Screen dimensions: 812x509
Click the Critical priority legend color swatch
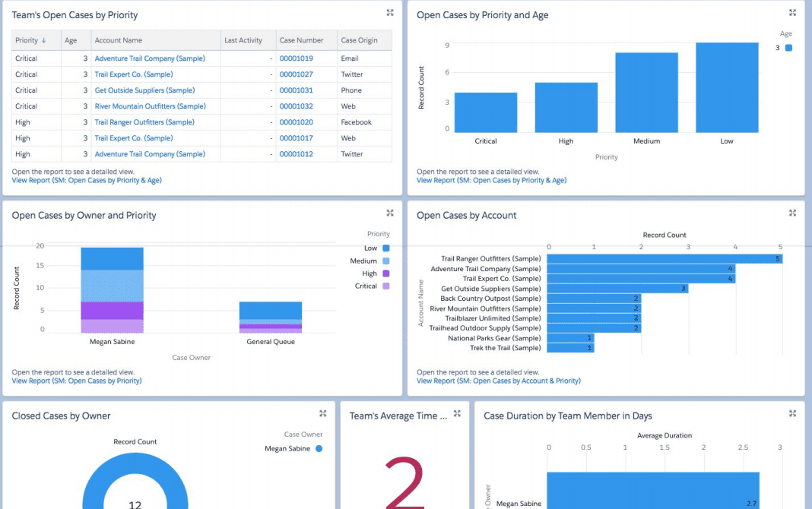[386, 286]
